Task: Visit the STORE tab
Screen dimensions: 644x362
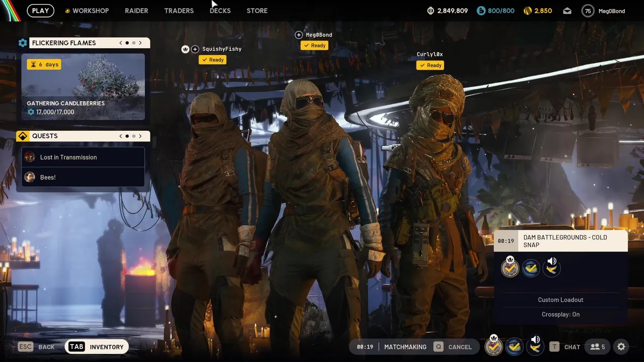Action: [x=257, y=11]
